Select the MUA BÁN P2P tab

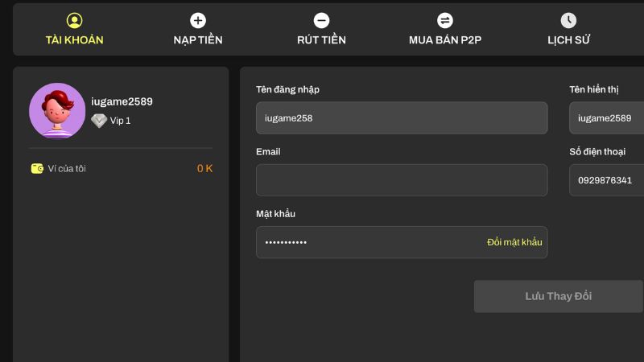coord(445,39)
